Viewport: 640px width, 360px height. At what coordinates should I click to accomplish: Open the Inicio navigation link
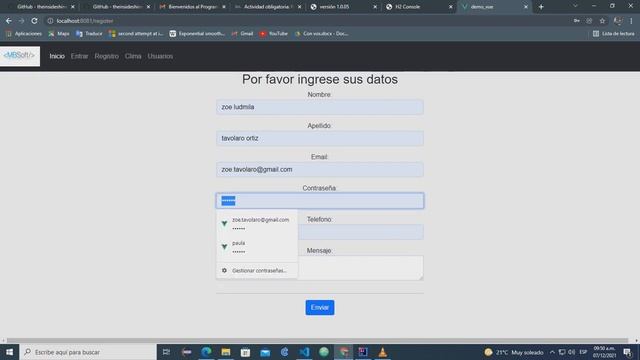pyautogui.click(x=57, y=56)
